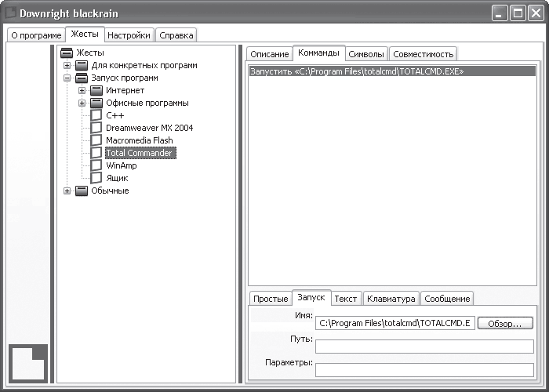Screen dimensions: 549x392
Task: Click the Жесты root folder icon
Action: pos(67,53)
